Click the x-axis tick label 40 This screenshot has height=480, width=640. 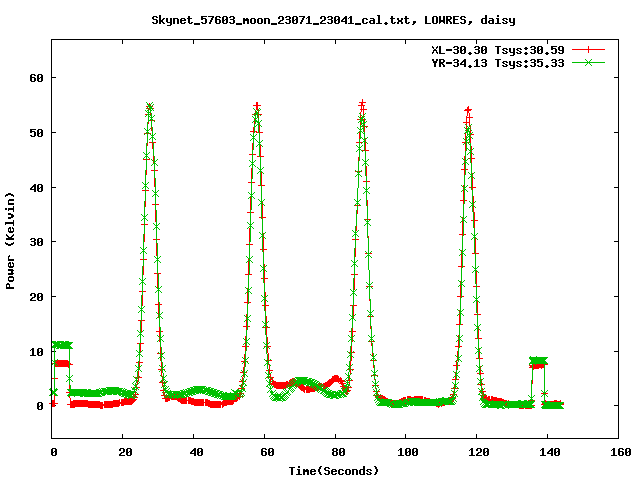196,452
